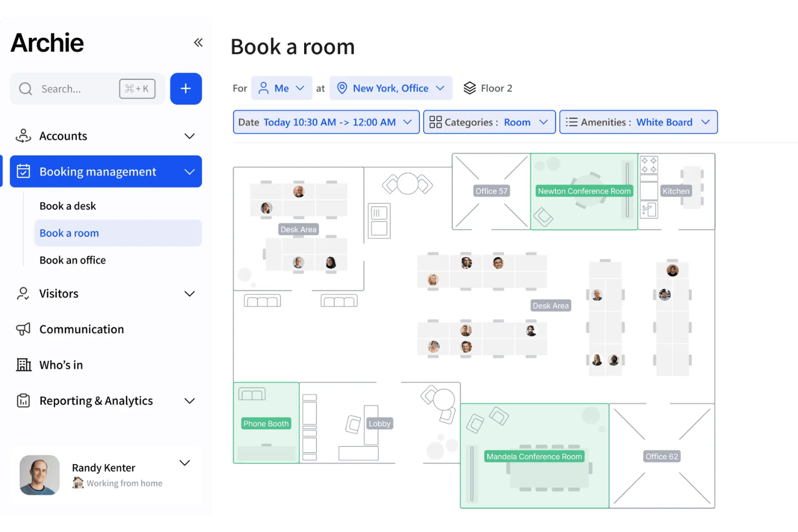Click the blue plus add button
The image size is (798, 532).
click(x=185, y=88)
